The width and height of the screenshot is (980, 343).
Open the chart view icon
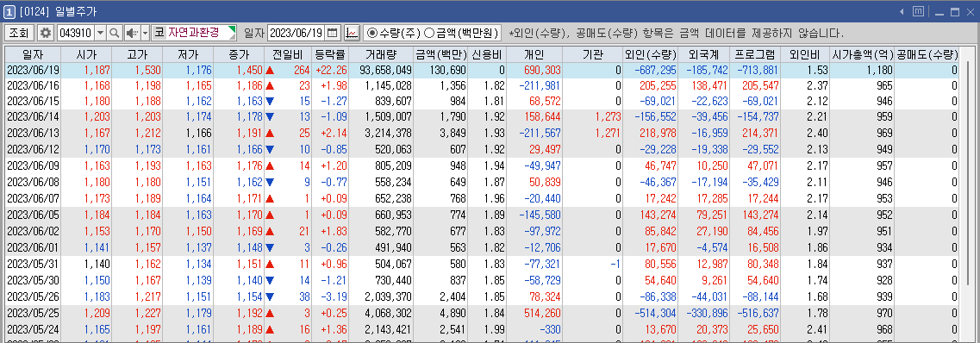(352, 33)
